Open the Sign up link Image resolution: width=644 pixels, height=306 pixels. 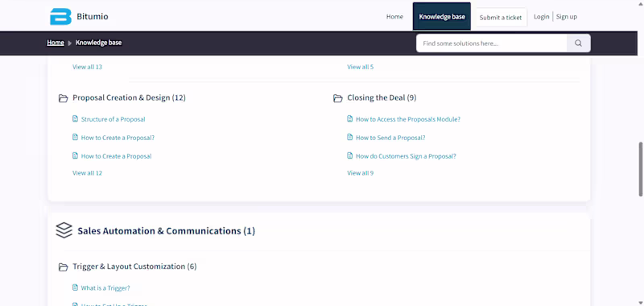point(567,16)
